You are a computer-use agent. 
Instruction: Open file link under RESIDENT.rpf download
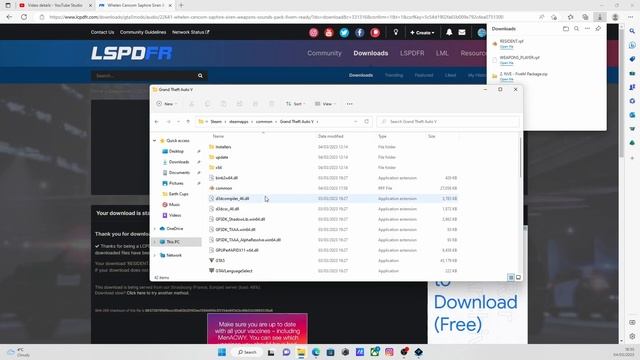coord(507,47)
